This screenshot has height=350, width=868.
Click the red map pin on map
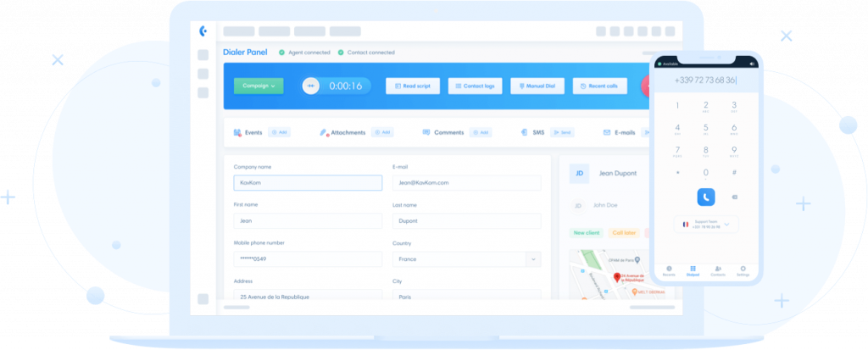617,278
